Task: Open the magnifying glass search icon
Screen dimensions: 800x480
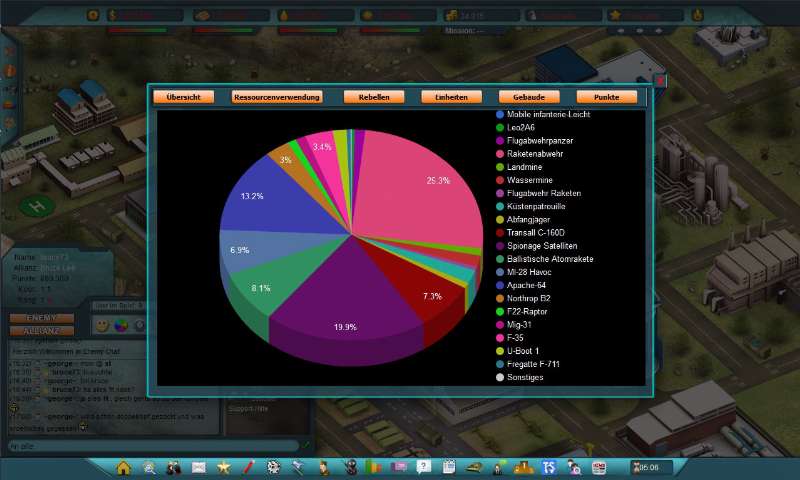Action: [x=149, y=467]
